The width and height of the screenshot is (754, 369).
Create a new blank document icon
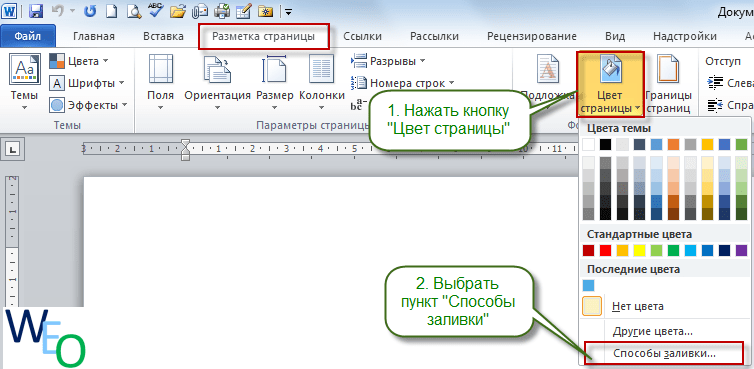pyautogui.click(x=111, y=10)
